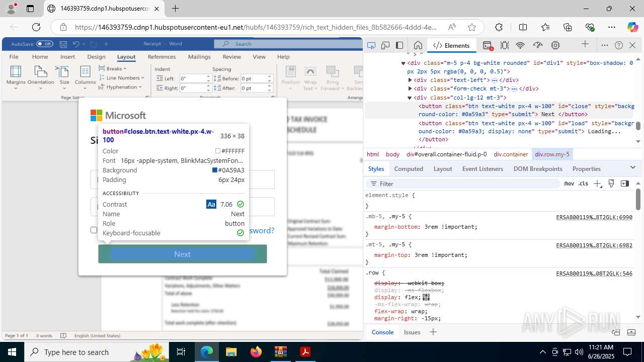Open the Sources bug icon in DevTools
Viewport: 644px width, 362px height.
[x=505, y=45]
